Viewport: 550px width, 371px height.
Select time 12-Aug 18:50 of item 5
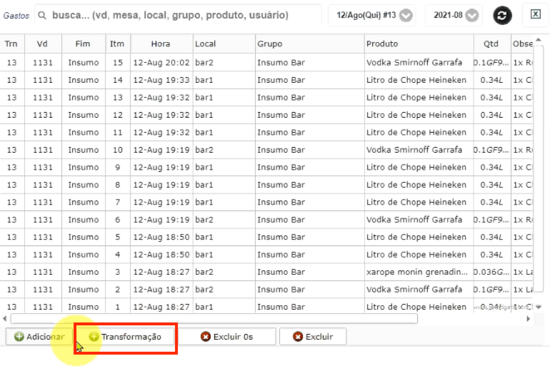161,237
